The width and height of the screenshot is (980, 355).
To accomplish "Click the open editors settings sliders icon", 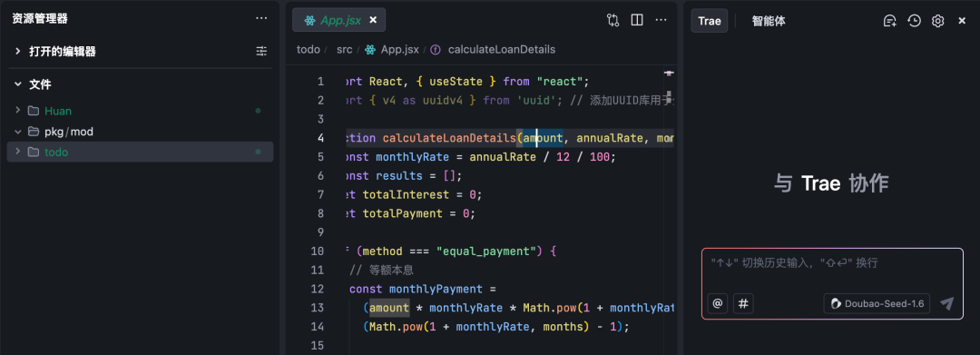I will [x=261, y=51].
